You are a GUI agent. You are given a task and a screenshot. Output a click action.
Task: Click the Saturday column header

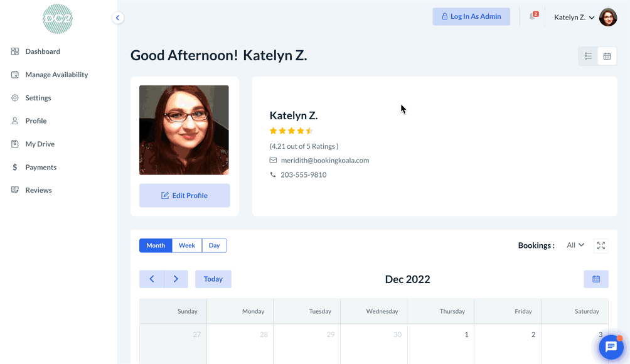(575, 311)
